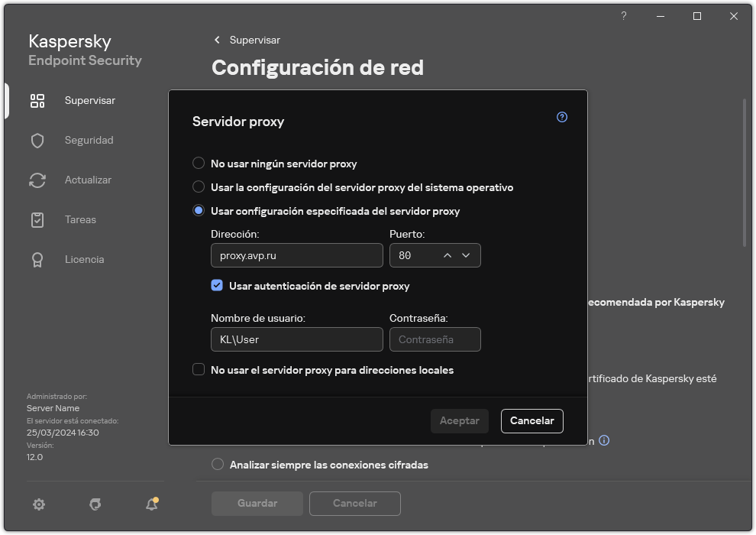Select the Licencia ribbon icon
This screenshot has width=756, height=535.
coord(37,259)
